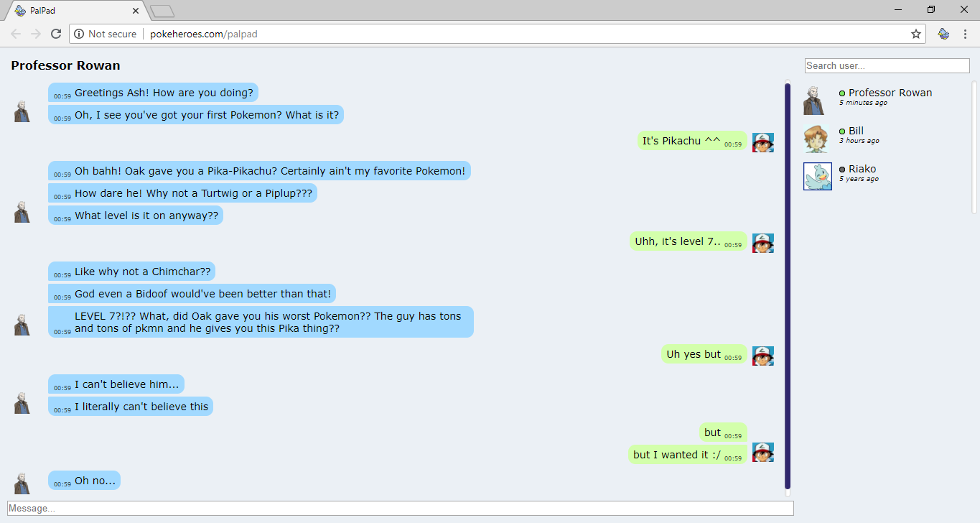Image resolution: width=980 pixels, height=523 pixels.
Task: Restore down the browser window
Action: pos(931,9)
